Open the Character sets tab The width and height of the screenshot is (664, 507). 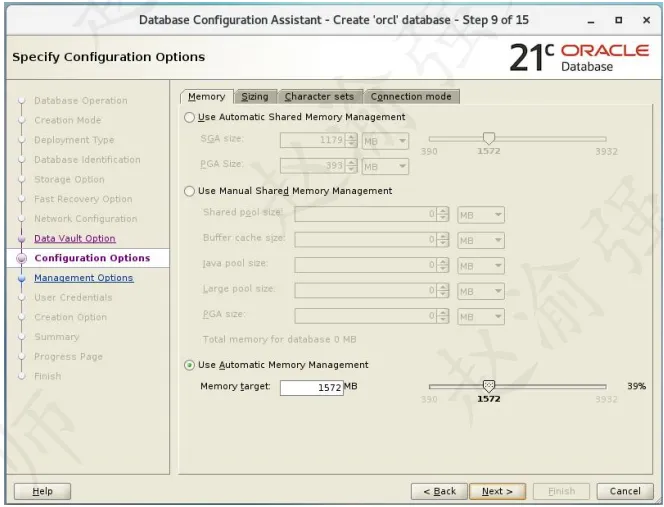coord(319,97)
